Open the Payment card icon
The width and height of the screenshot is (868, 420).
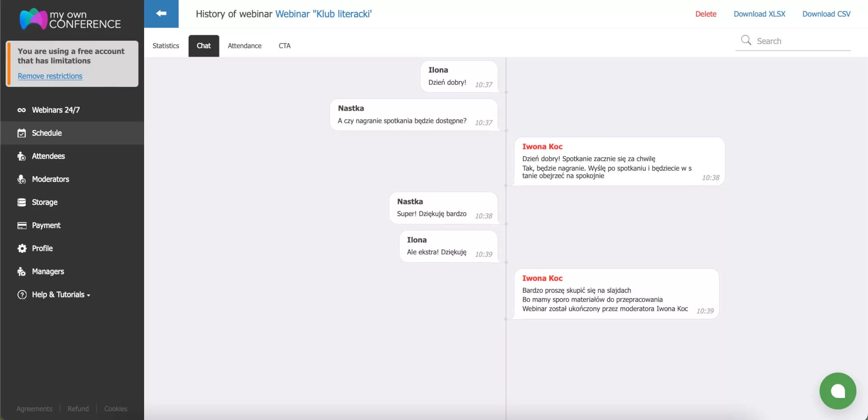22,225
